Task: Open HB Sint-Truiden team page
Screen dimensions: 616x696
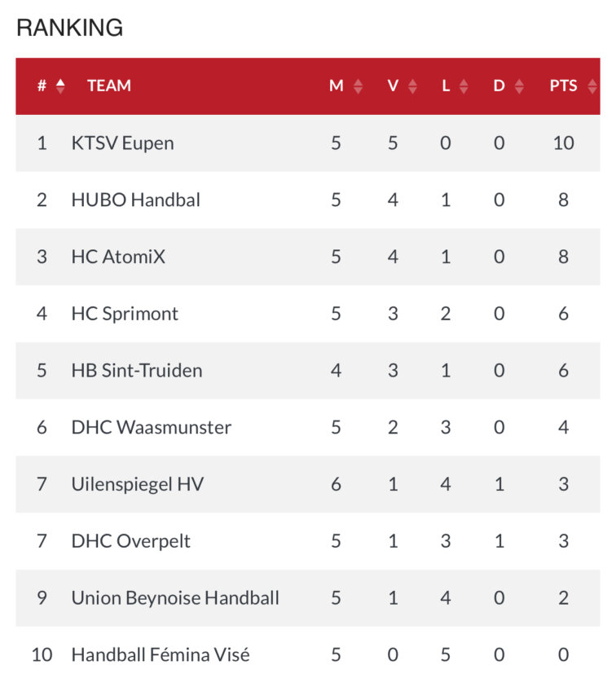Action: [137, 371]
